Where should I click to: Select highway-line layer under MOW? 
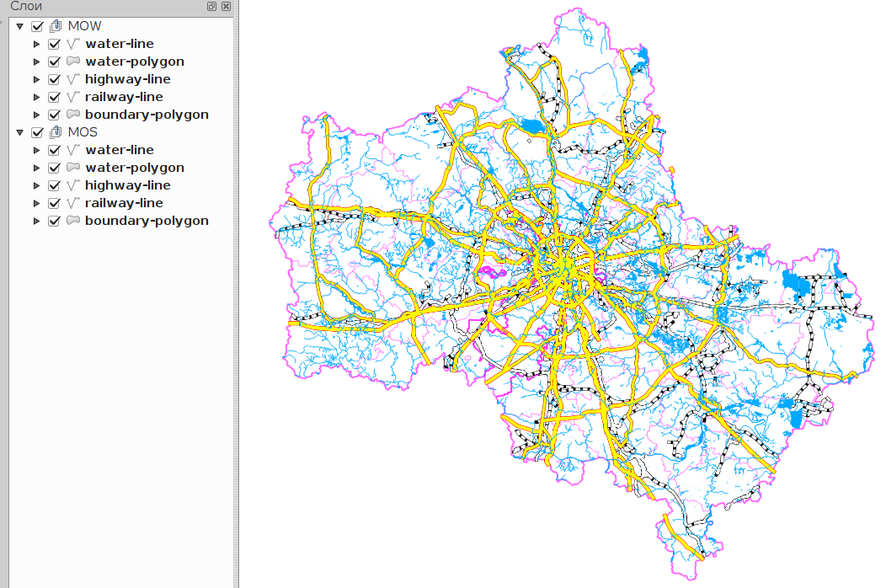pos(128,79)
